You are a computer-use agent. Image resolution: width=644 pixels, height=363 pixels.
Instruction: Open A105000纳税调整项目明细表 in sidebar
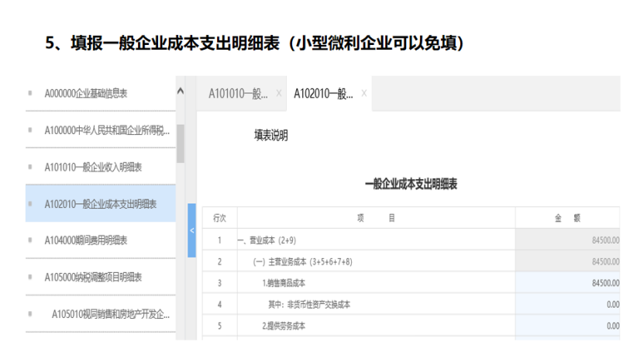pos(93,277)
